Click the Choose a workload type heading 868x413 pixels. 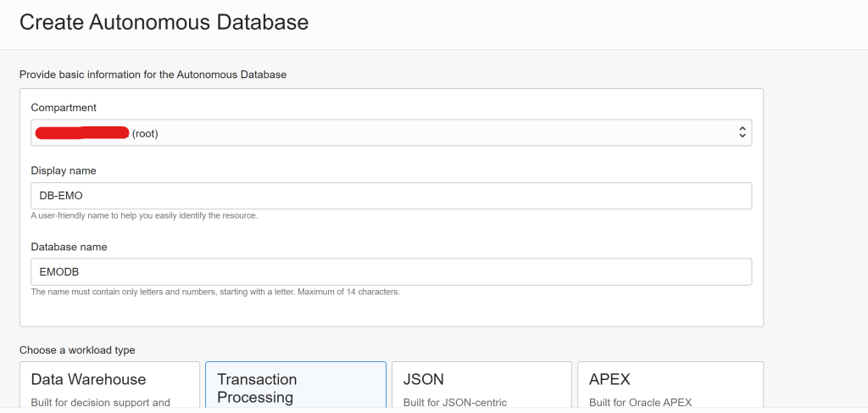[77, 349]
